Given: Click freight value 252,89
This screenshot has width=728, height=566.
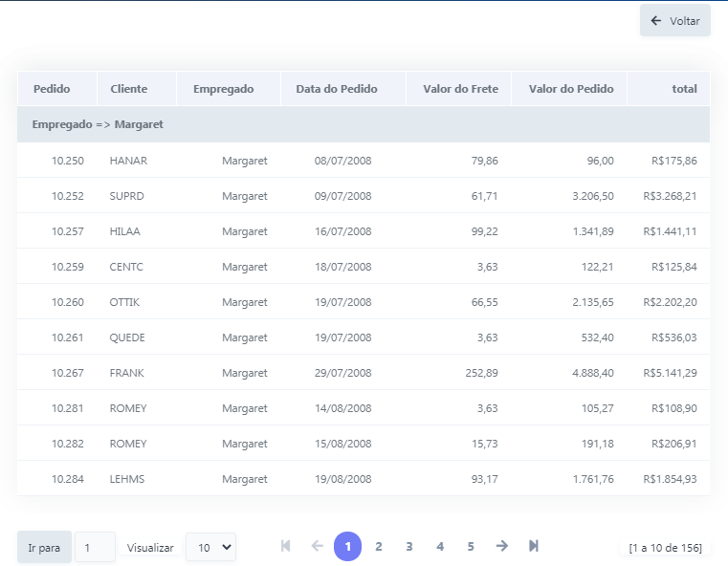Looking at the screenshot, I should tap(481, 373).
